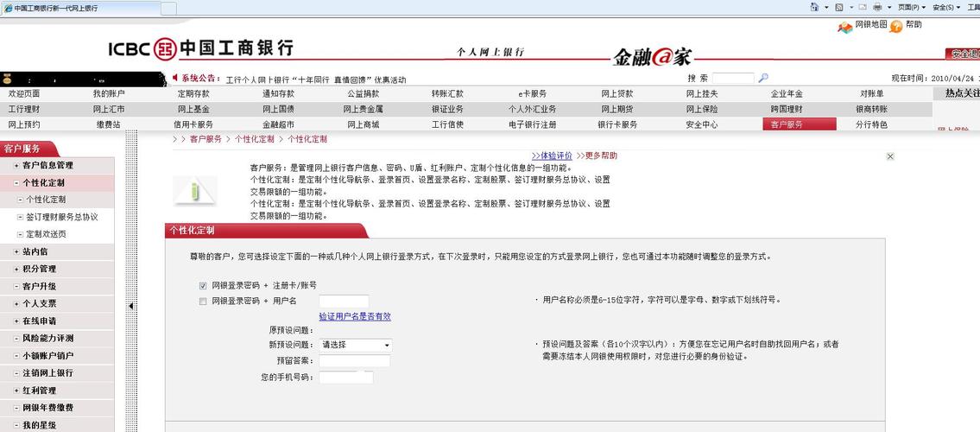Open 分行特色 navigation item

(x=871, y=124)
